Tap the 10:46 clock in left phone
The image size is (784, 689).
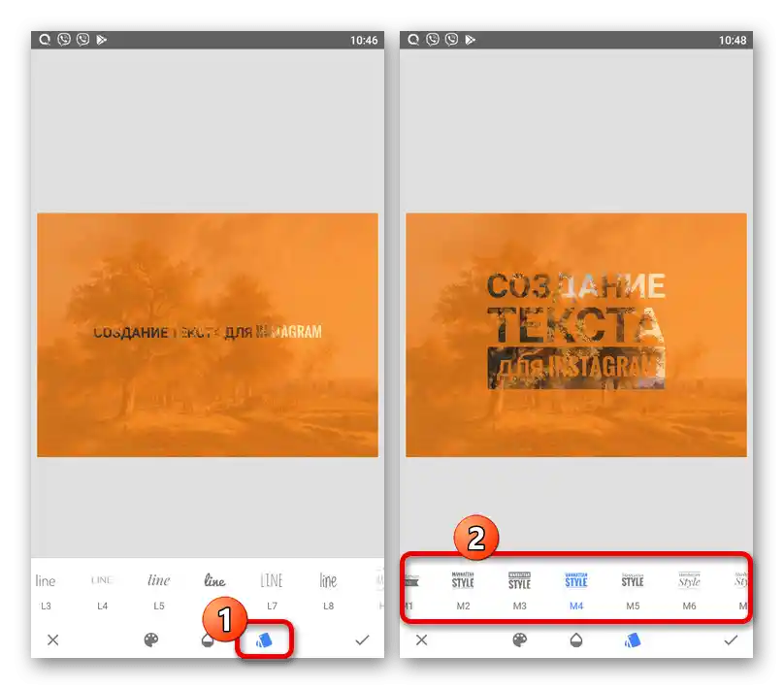(x=364, y=41)
